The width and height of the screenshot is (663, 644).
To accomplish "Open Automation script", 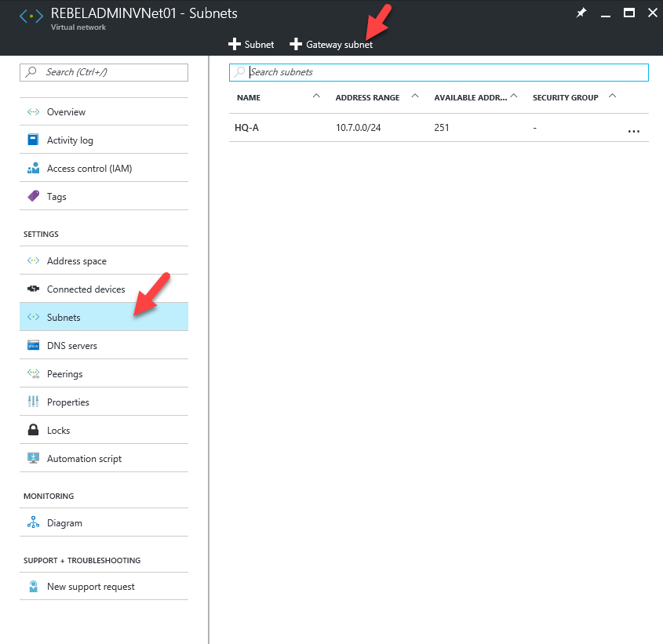I will click(104, 459).
